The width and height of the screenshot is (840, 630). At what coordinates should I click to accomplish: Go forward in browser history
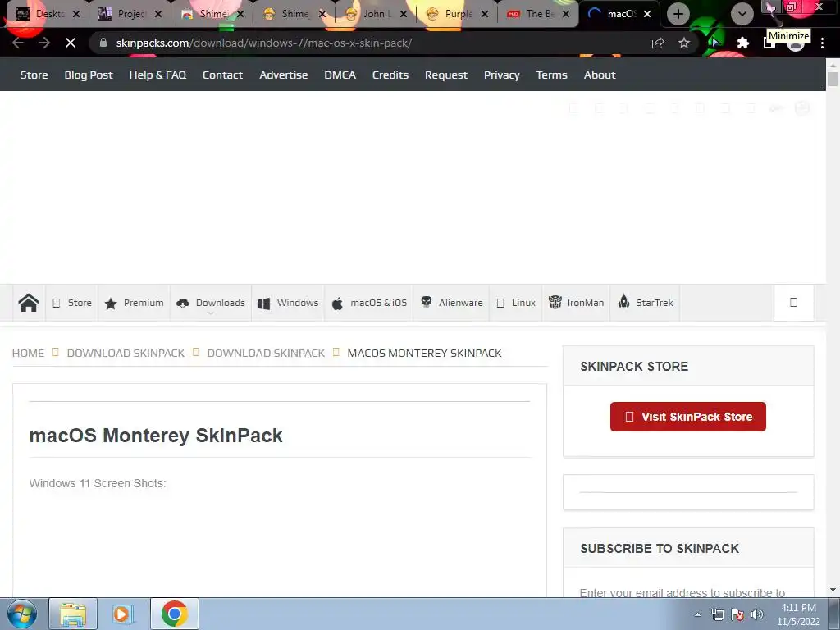tap(44, 43)
